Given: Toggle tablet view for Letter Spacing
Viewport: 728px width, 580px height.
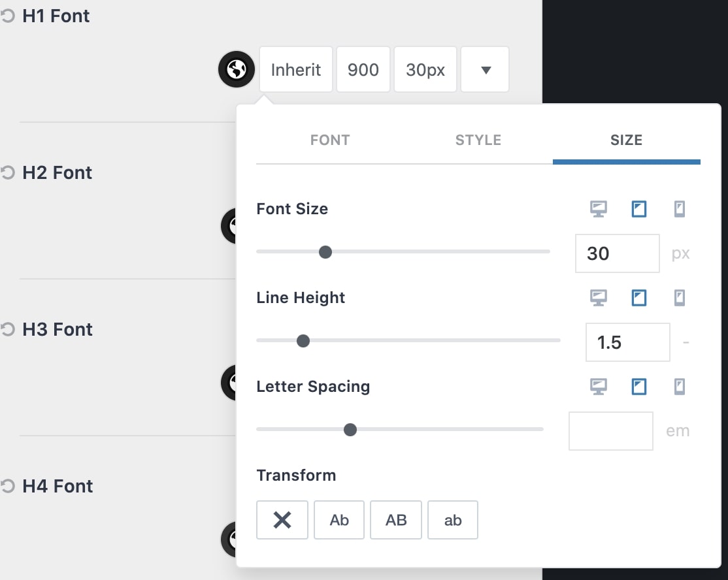Looking at the screenshot, I should [x=639, y=387].
